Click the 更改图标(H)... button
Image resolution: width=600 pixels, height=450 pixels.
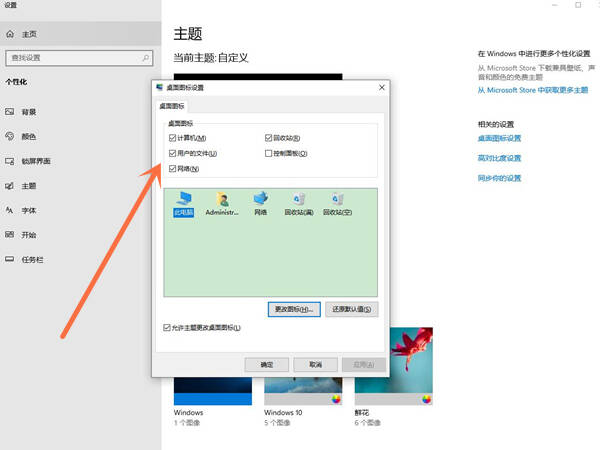294,309
